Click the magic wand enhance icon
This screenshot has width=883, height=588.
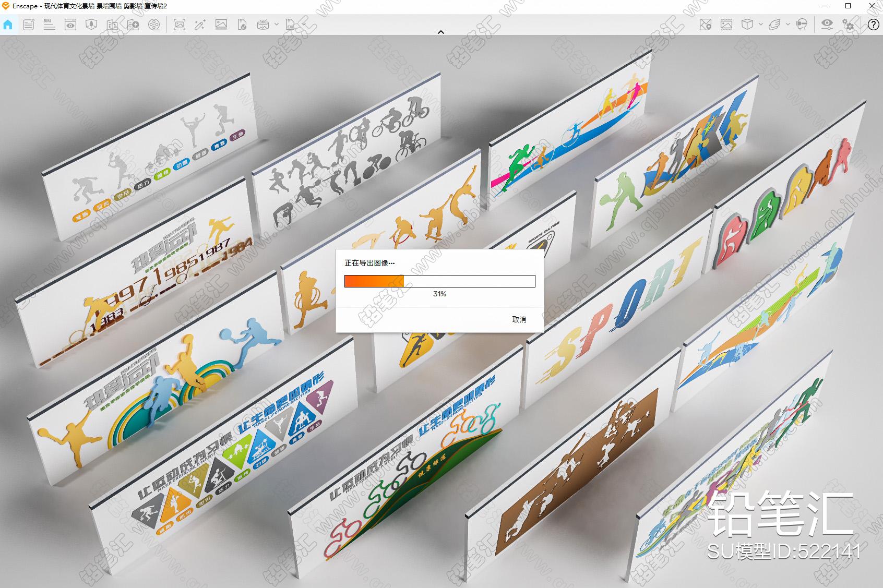coord(200,25)
